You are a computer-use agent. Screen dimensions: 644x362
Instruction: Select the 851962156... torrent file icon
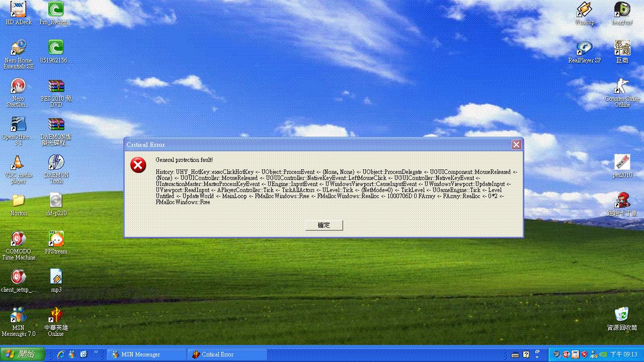(x=56, y=52)
